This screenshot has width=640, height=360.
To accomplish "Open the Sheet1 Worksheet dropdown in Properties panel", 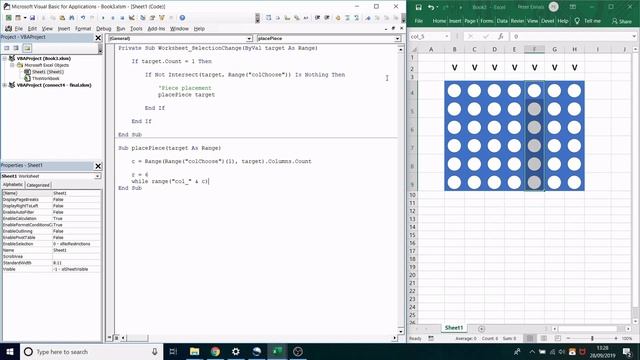I will point(98,176).
